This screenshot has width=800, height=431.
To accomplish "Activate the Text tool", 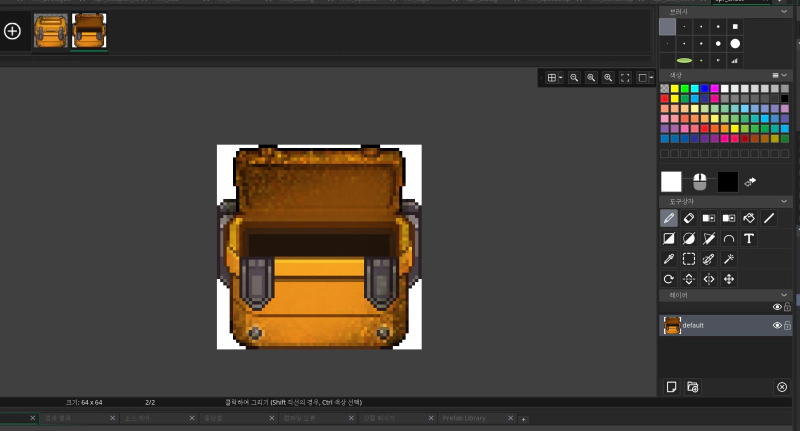I will tap(749, 238).
